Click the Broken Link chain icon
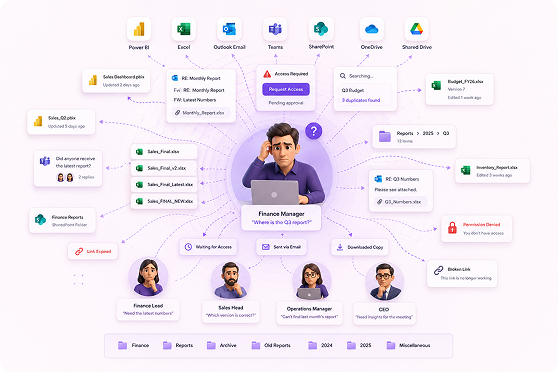This screenshot has width=558, height=372. click(x=438, y=271)
